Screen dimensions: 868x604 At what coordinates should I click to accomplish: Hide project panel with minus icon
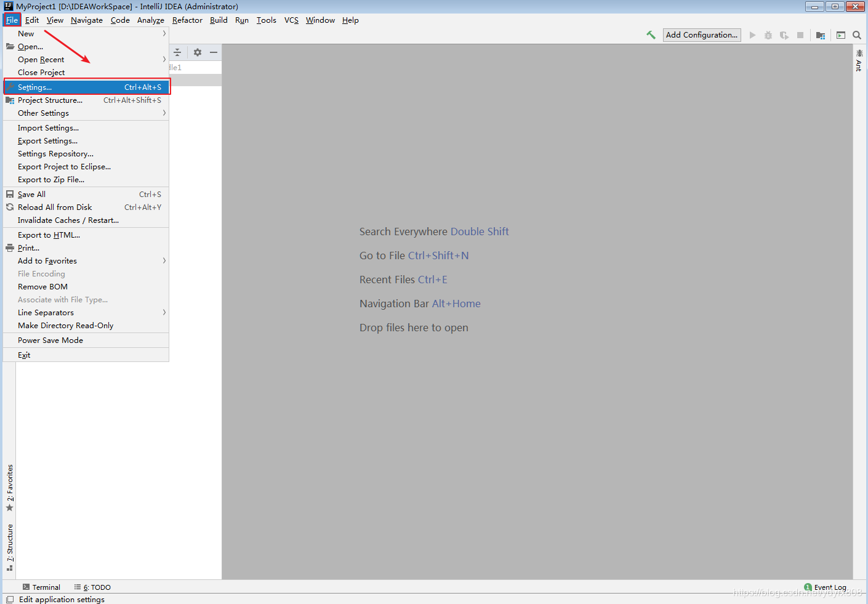click(x=214, y=52)
